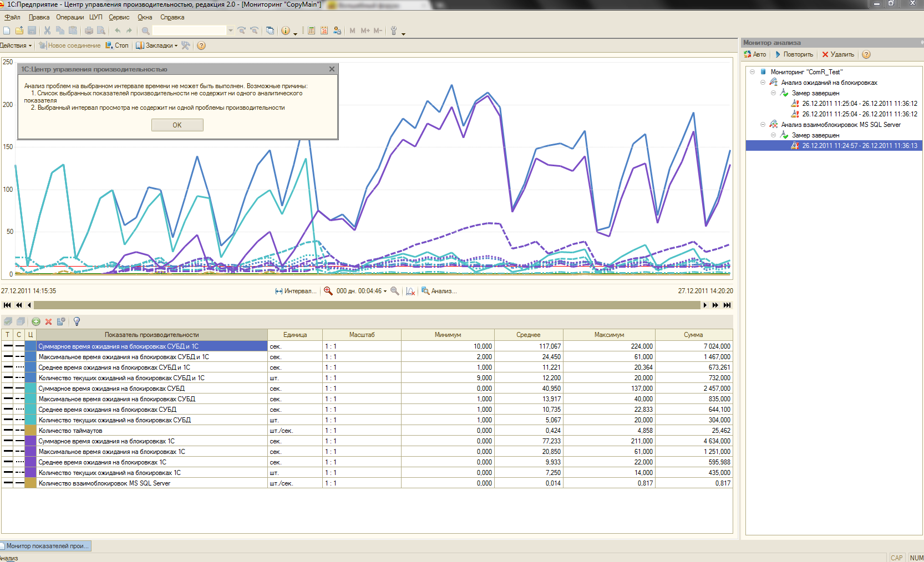The width and height of the screenshot is (924, 562).
Task: Click the wrench tools icon in main toolbar
Action: (x=394, y=30)
